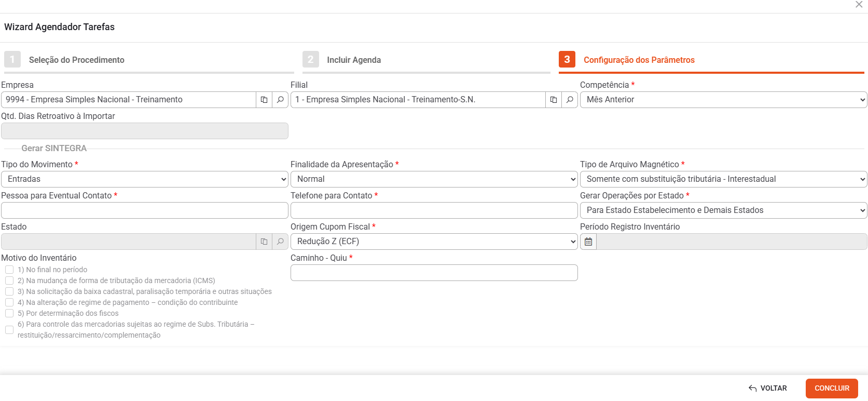The width and height of the screenshot is (868, 401).
Task: Click the copy icon in Estado field
Action: click(x=264, y=242)
